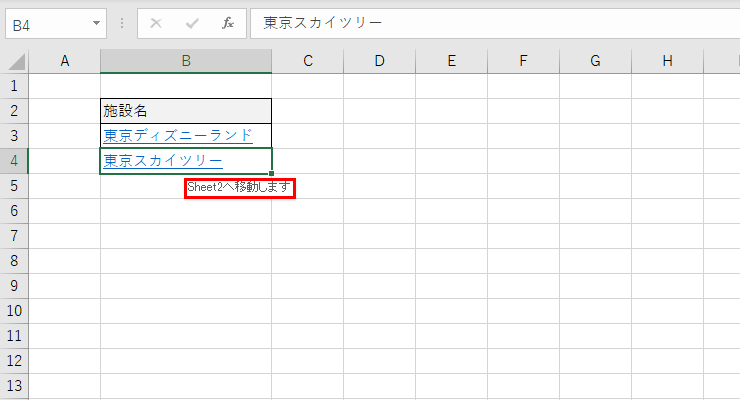Select row 1 header
This screenshot has height=400, width=740.
14,86
